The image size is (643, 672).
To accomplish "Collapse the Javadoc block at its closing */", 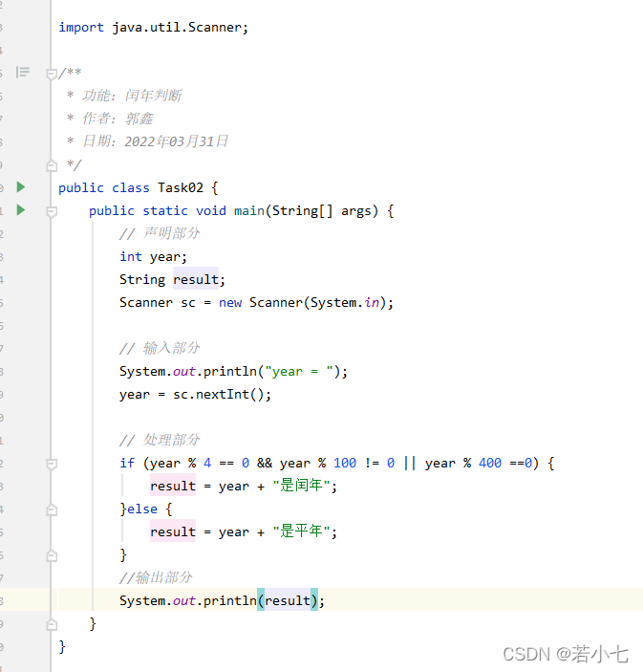I will (x=52, y=165).
